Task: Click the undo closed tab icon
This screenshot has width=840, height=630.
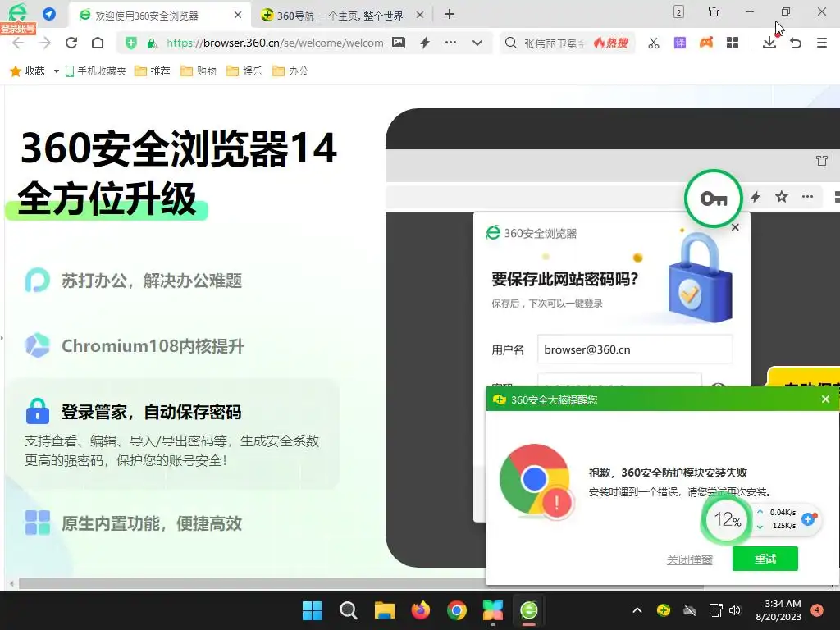Action: coord(796,43)
